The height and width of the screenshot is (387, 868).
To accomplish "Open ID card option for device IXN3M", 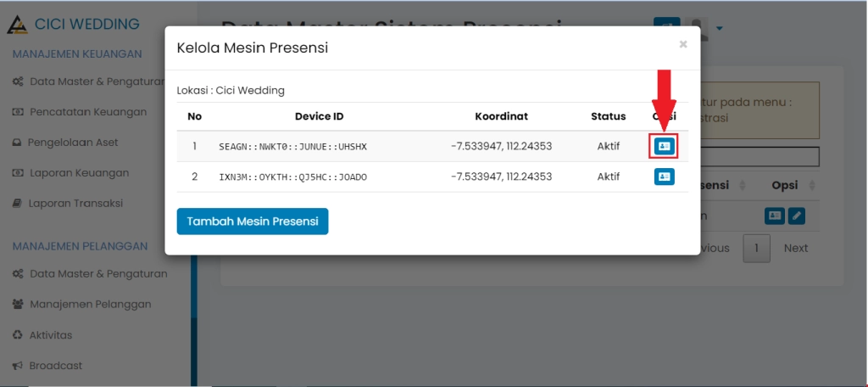I will [x=664, y=177].
